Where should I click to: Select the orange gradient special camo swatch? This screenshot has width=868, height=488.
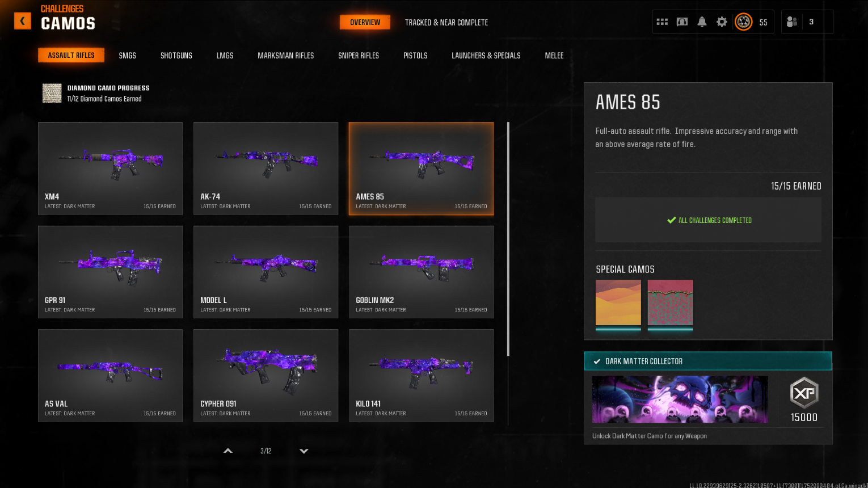point(618,302)
